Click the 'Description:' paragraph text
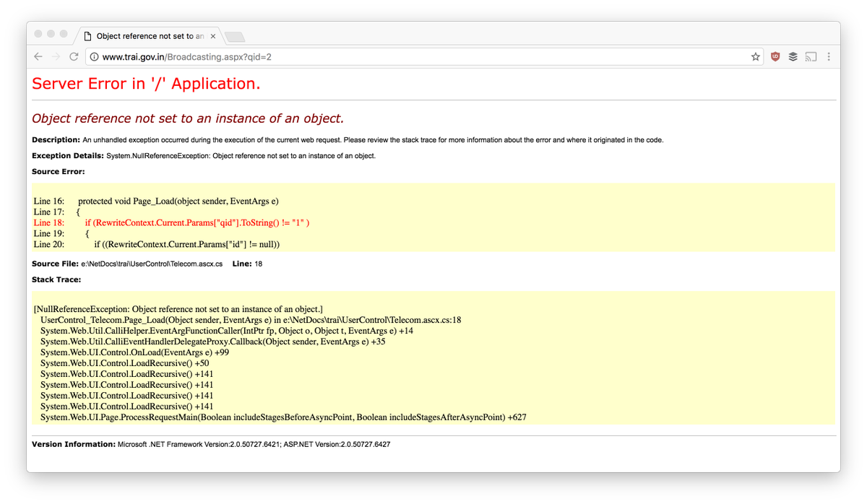The height and width of the screenshot is (504, 867). [348, 140]
